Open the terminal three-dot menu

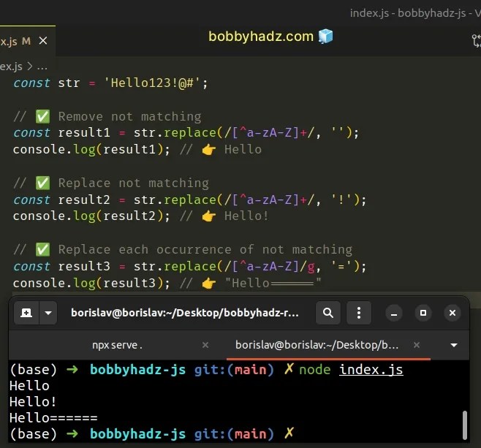359,313
